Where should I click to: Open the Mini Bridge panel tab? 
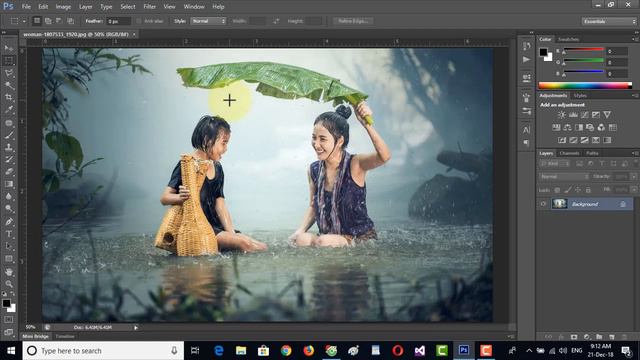pyautogui.click(x=36, y=336)
